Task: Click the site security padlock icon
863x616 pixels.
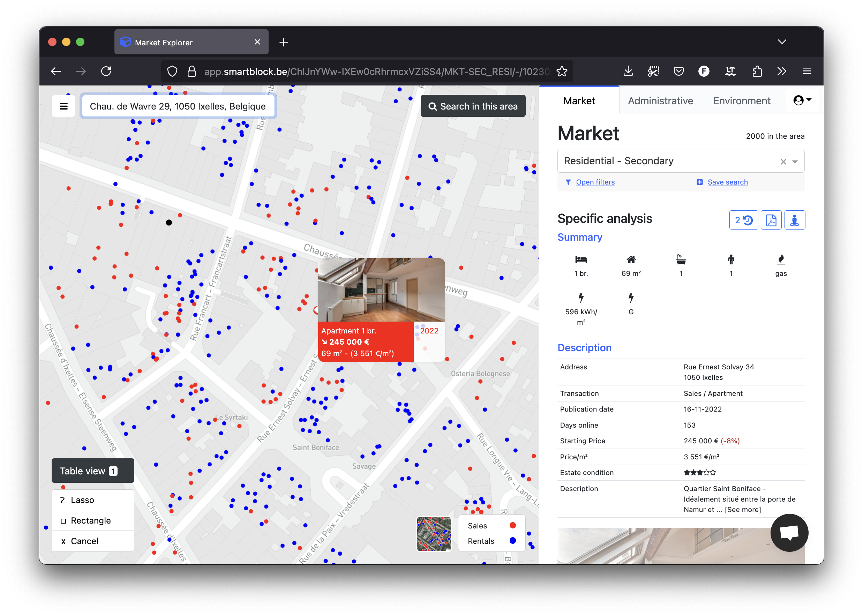Action: click(x=192, y=71)
